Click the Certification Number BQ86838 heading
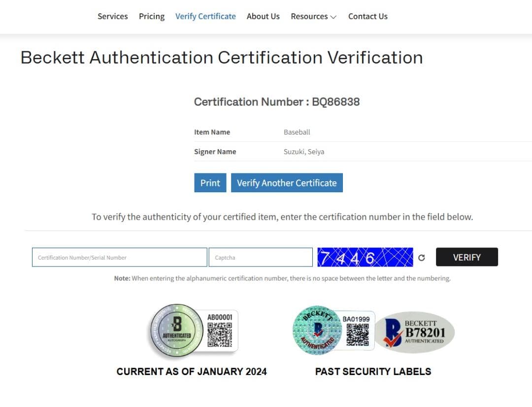 (276, 102)
